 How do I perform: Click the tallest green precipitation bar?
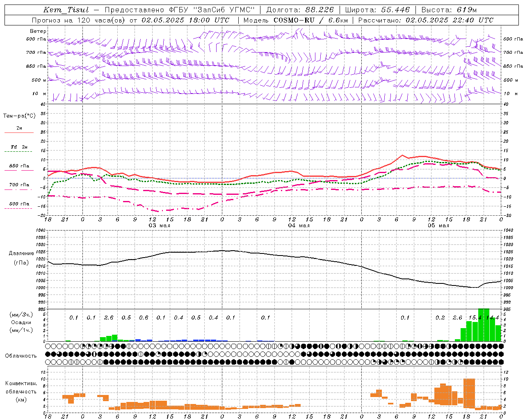pyautogui.click(x=484, y=325)
